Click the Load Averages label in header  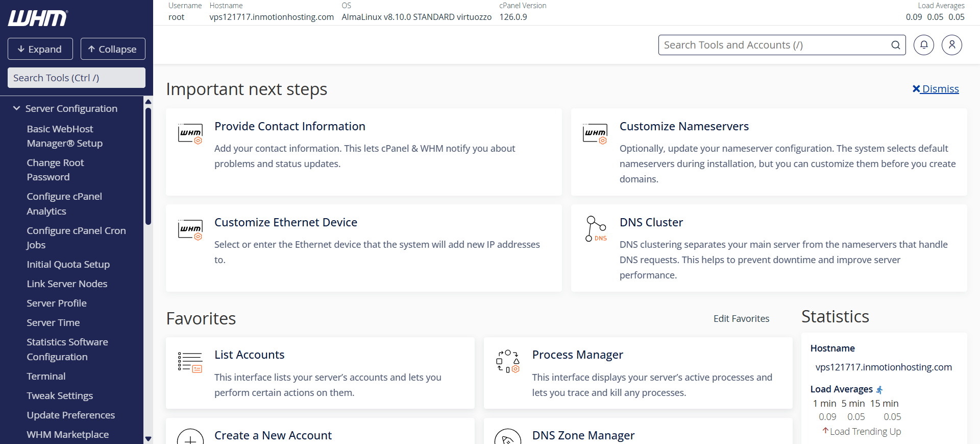tap(941, 6)
